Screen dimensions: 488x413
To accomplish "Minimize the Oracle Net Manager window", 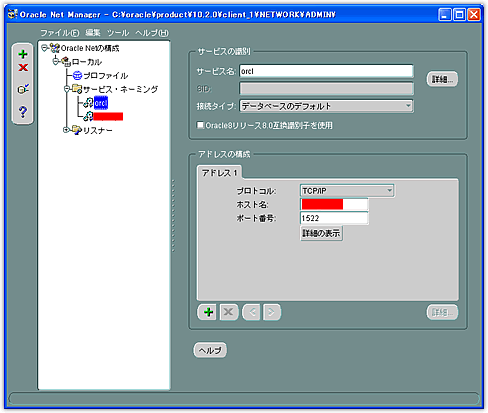I will pyautogui.click(x=445, y=14).
